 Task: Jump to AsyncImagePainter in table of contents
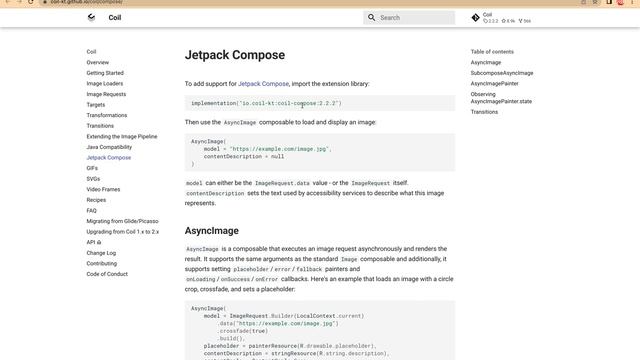point(494,84)
